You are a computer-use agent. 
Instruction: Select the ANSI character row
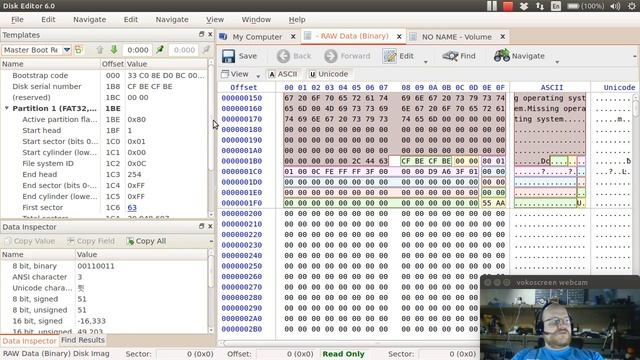click(104, 277)
